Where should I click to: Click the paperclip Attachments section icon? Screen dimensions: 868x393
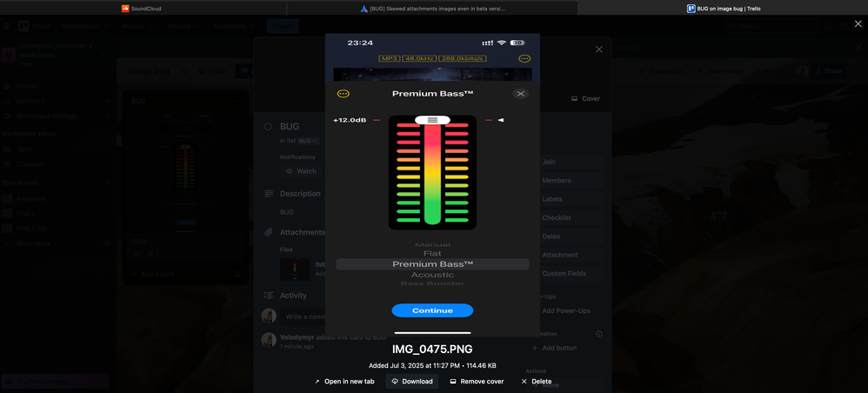[x=269, y=232]
